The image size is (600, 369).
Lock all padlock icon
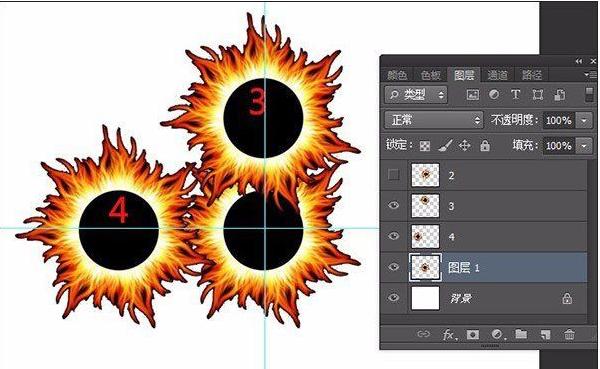tap(485, 145)
